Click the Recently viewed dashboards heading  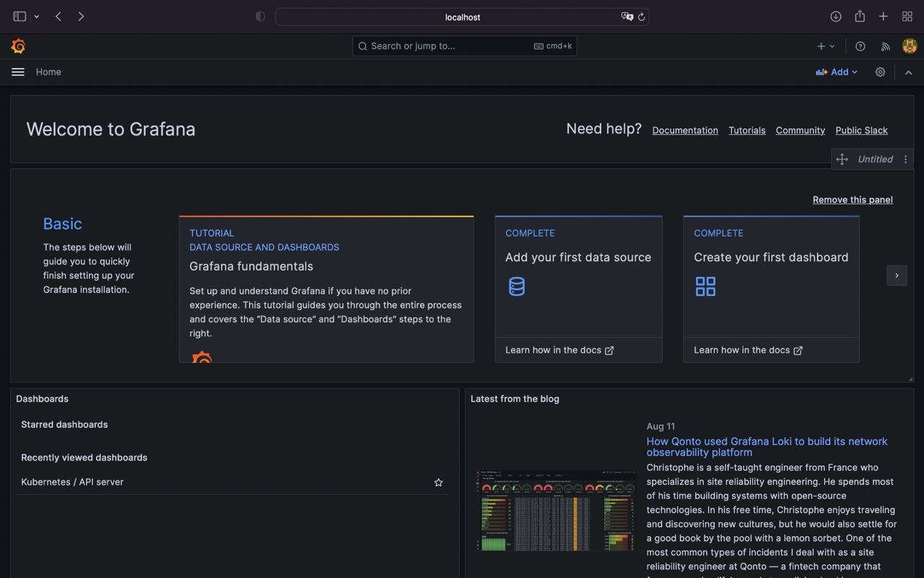coord(84,457)
